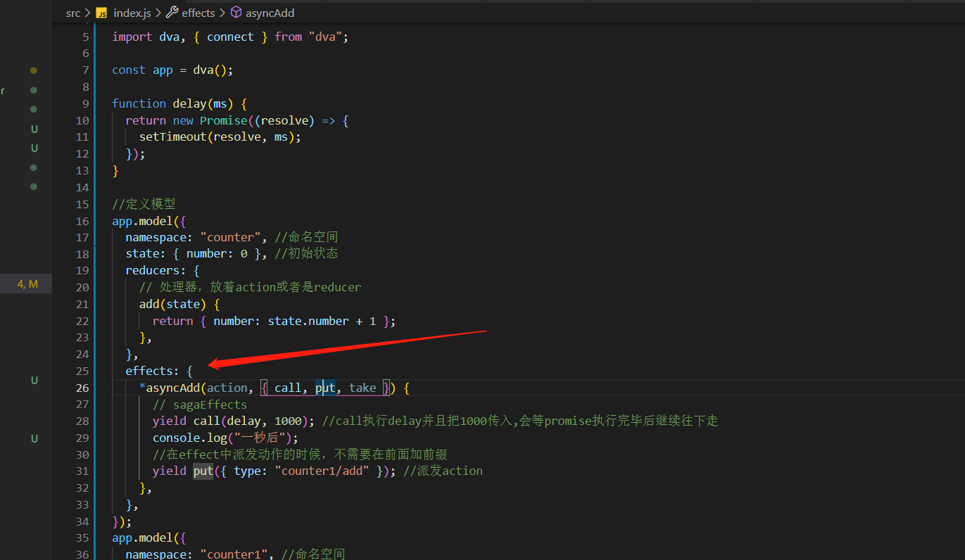Click 'console.log' on line 29
Viewport: 965px width, 560px height.
pos(190,438)
